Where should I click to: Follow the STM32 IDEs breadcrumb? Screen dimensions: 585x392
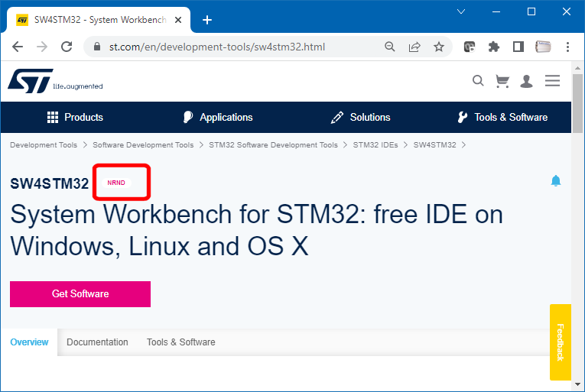[375, 144]
